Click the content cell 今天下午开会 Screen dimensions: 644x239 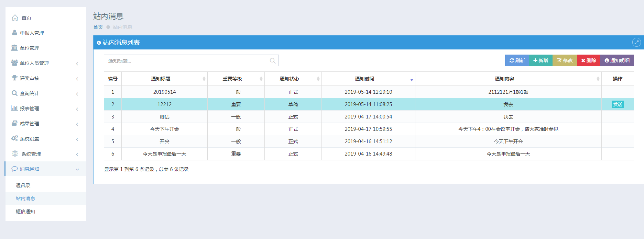(508, 141)
